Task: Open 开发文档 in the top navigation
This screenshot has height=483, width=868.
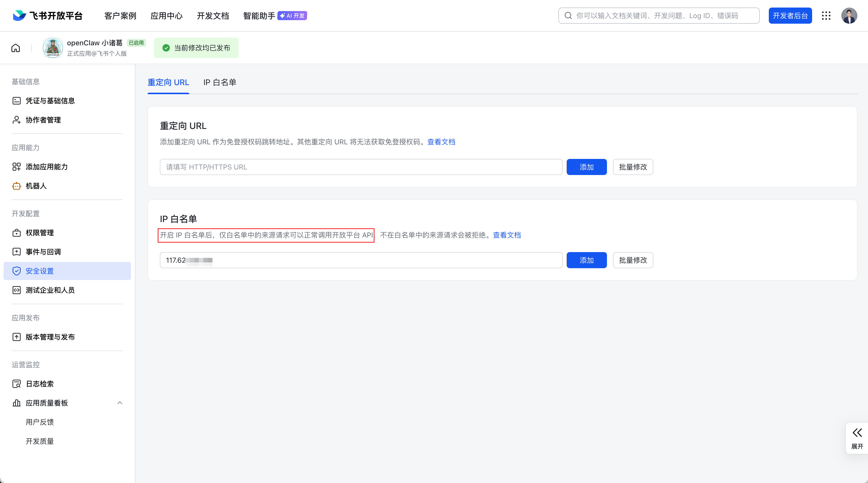Action: [x=213, y=16]
